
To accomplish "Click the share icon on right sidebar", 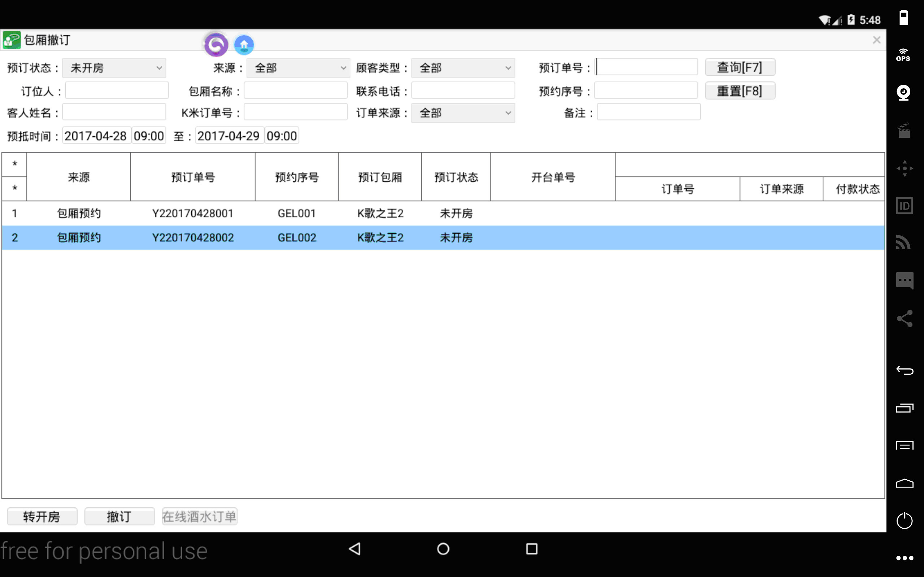I will [x=904, y=318].
